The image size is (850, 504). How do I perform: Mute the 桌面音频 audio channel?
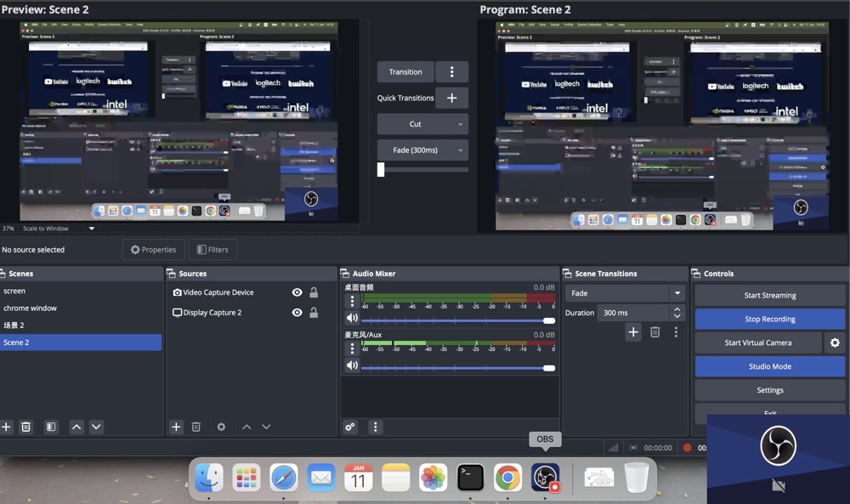coord(353,318)
